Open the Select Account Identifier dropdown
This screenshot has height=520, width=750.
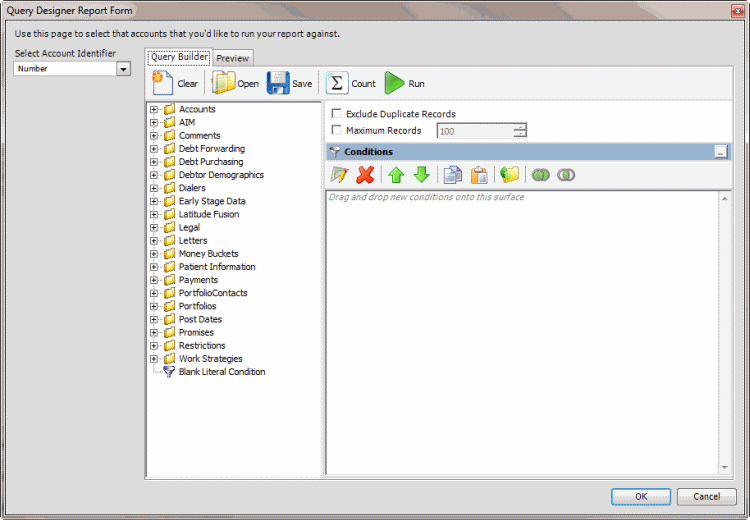[x=123, y=69]
